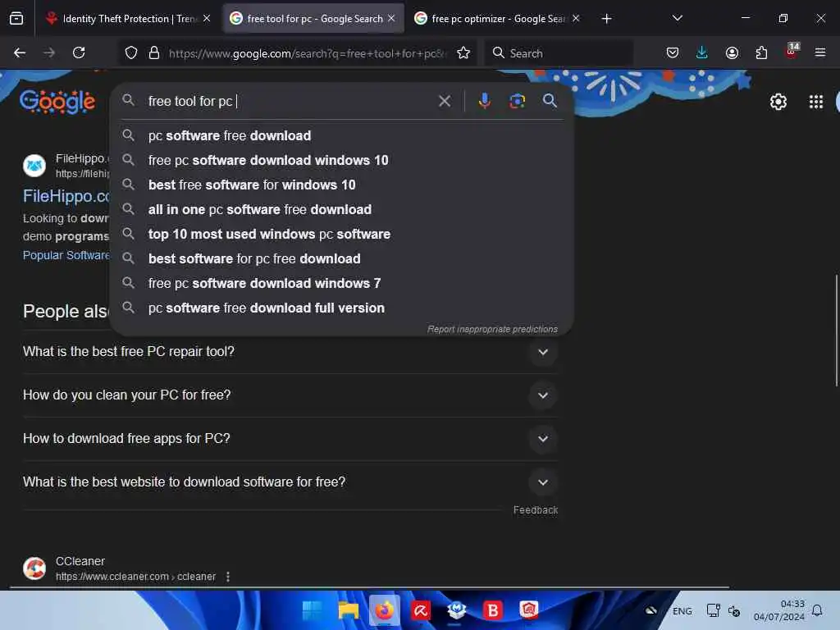
Task: Bookmark this page with the star icon
Action: 463,52
